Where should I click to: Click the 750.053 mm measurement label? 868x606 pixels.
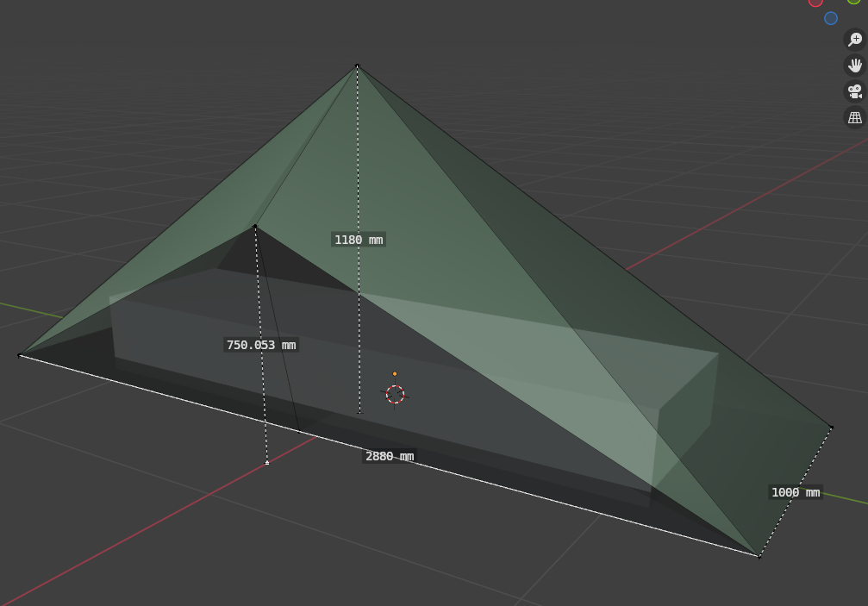260,345
